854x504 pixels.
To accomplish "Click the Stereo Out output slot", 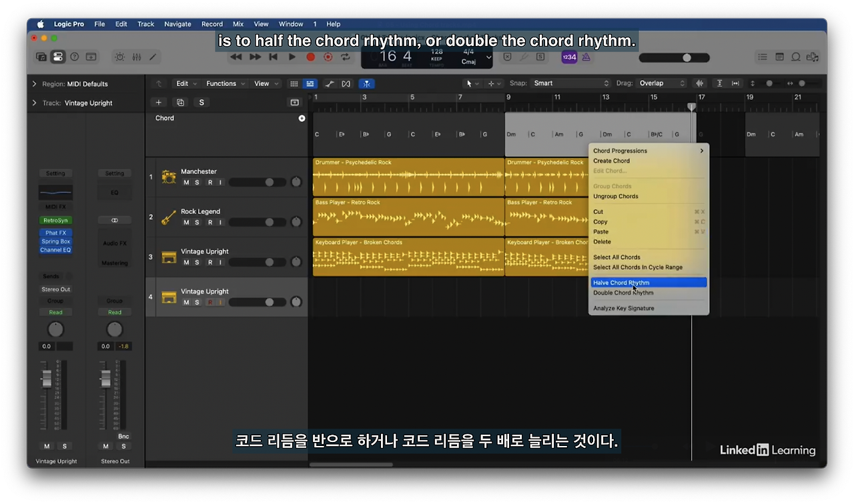I will tap(56, 289).
